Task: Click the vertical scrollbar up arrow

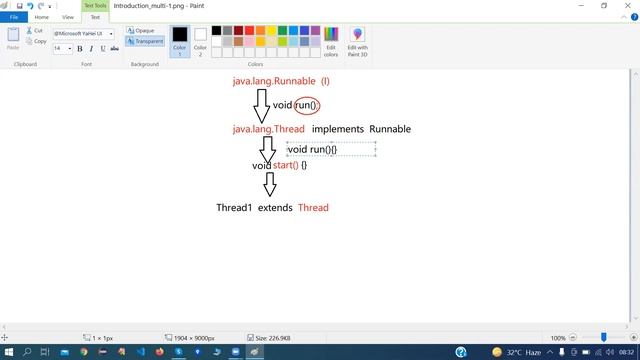Action: tap(636, 75)
